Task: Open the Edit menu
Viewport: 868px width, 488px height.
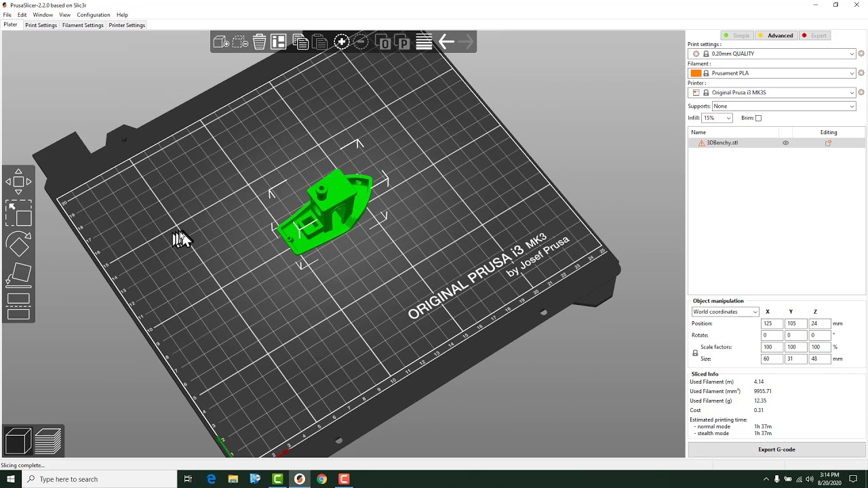Action: (22, 15)
